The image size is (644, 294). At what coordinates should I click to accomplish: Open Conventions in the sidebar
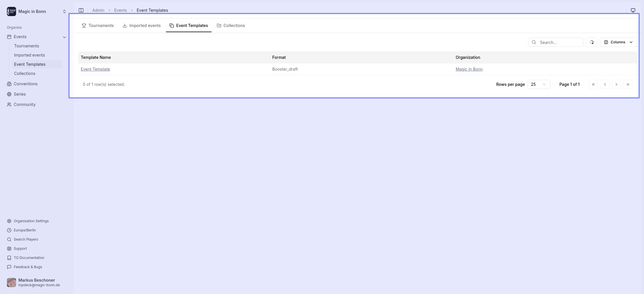25,84
